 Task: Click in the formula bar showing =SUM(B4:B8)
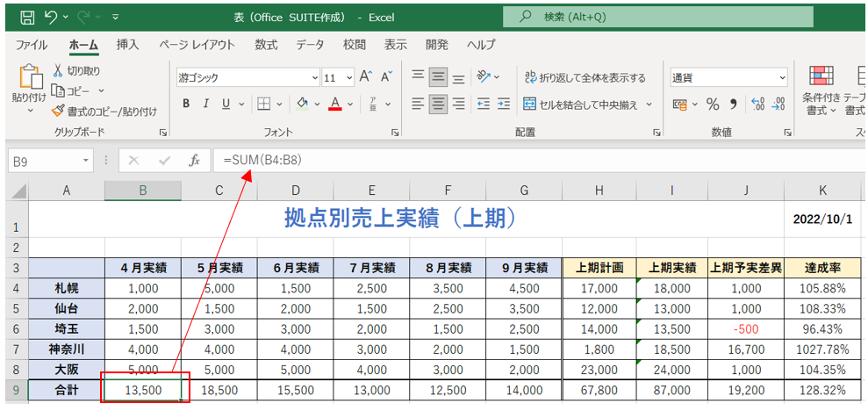527,161
